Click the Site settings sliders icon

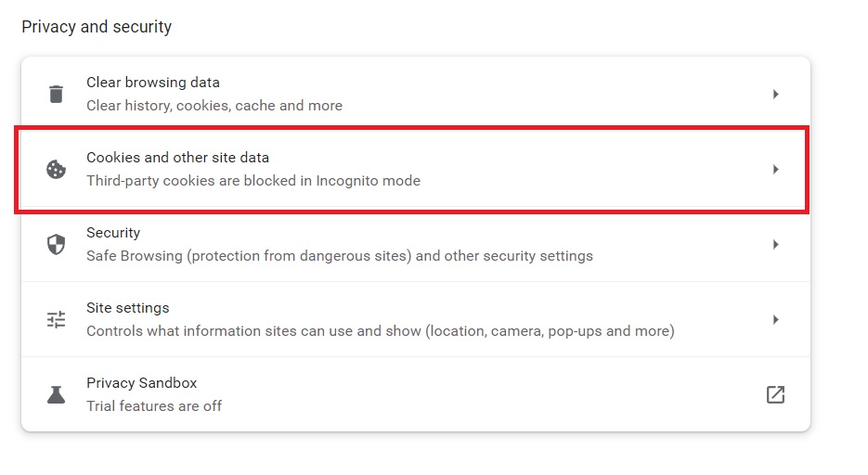[x=56, y=320]
